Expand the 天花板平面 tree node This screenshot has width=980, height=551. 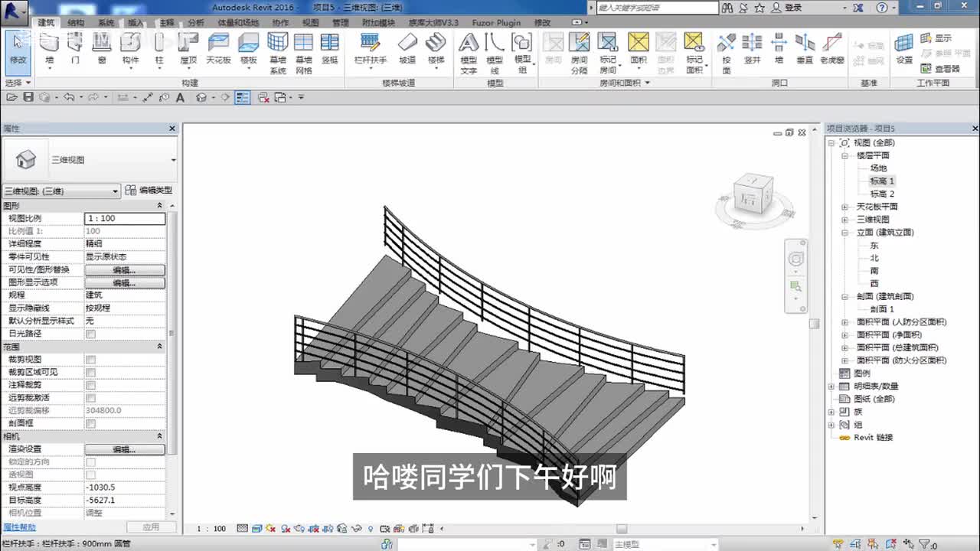point(845,207)
